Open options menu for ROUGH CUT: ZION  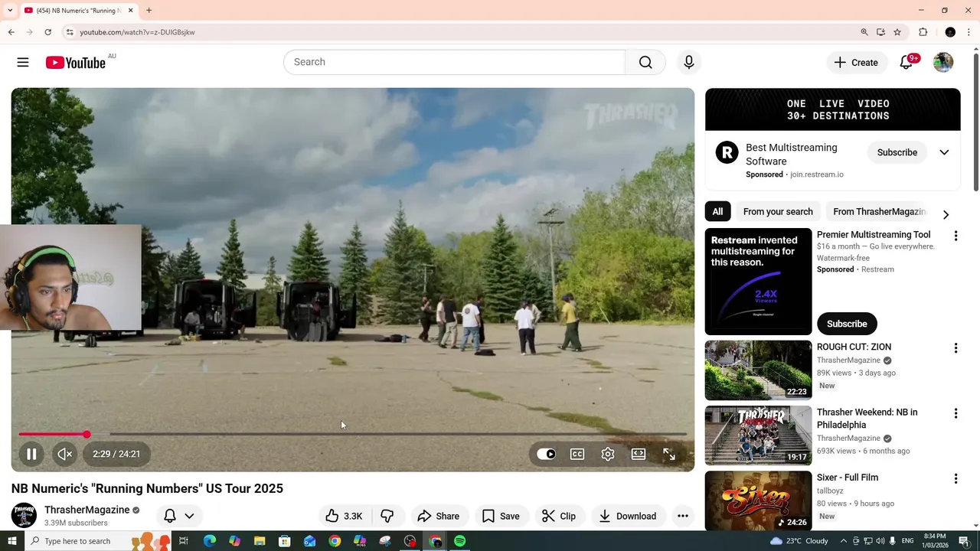click(955, 348)
